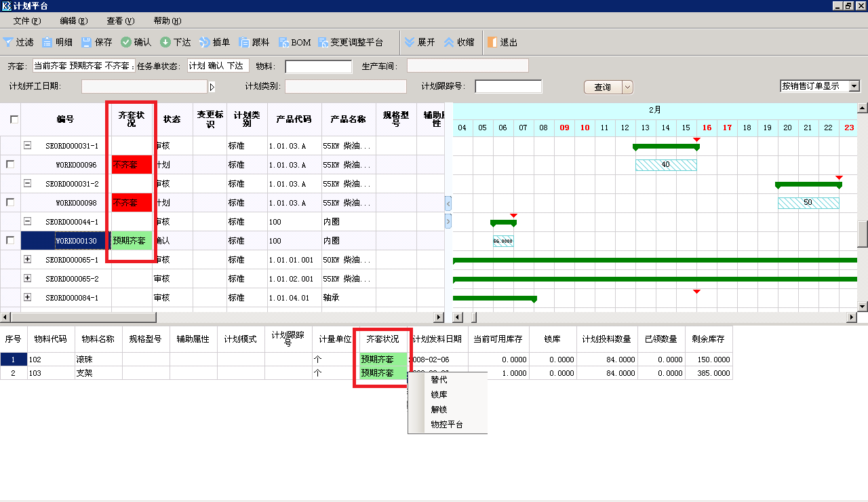Click the 查询 query button
This screenshot has width=868, height=502.
(x=602, y=87)
